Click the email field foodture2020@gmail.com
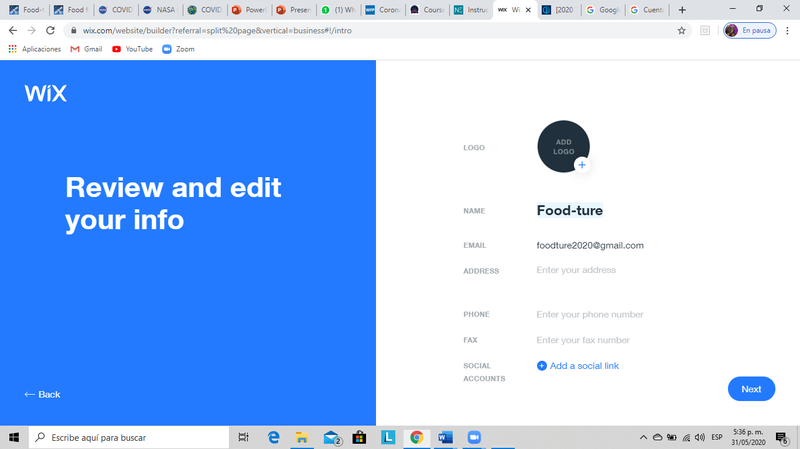800x449 pixels. [x=590, y=245]
